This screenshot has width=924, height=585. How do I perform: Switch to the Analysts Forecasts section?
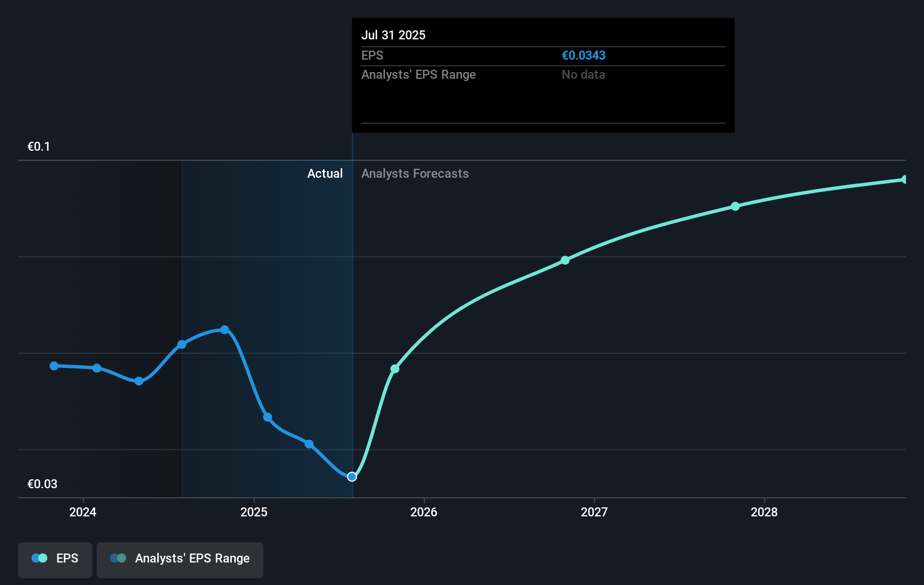[415, 173]
